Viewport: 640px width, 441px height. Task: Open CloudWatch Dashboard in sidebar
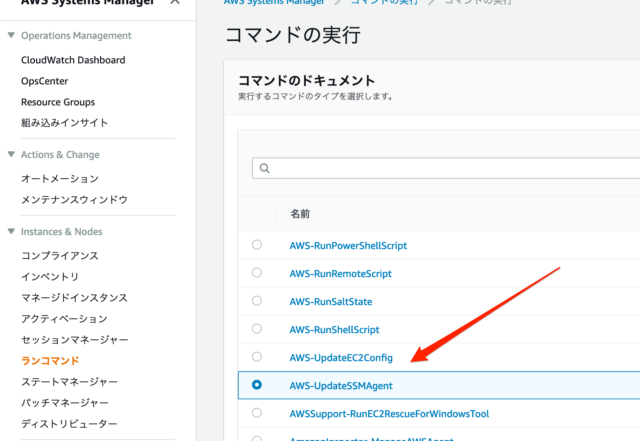(73, 60)
